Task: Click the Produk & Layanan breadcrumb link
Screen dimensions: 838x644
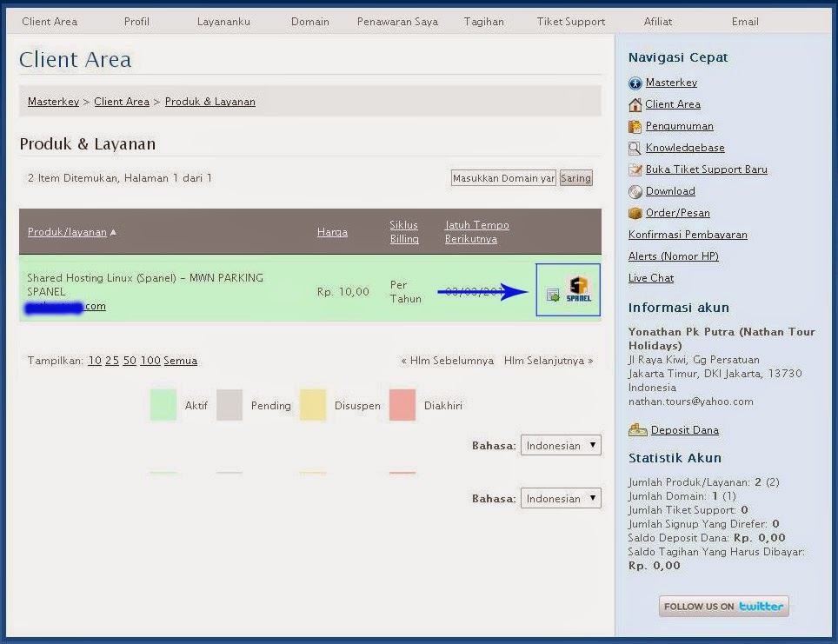Action: tap(210, 102)
